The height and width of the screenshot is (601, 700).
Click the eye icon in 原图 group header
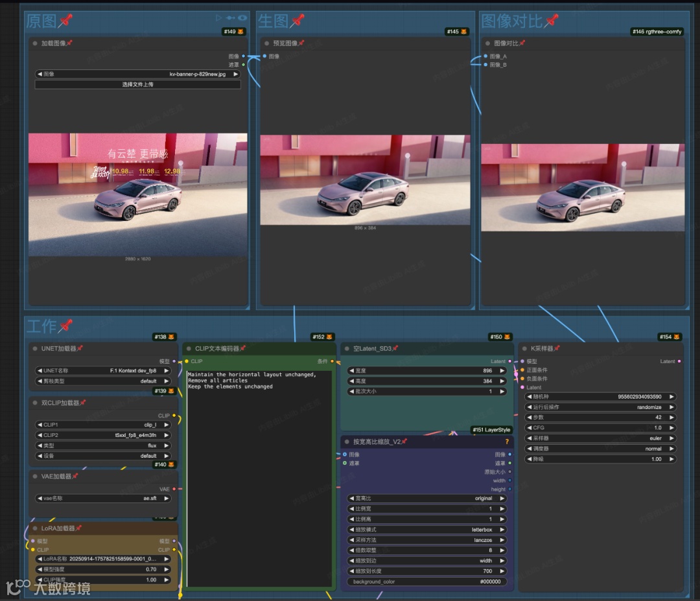click(242, 18)
